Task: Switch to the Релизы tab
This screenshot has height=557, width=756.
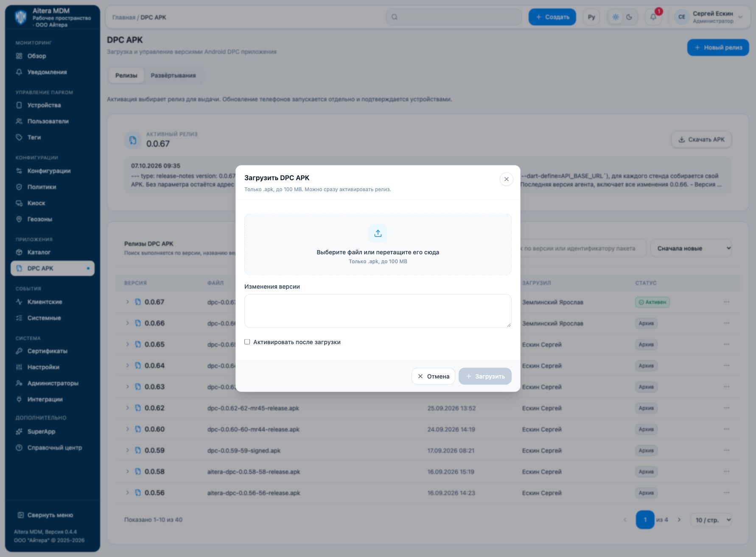Action: click(126, 75)
